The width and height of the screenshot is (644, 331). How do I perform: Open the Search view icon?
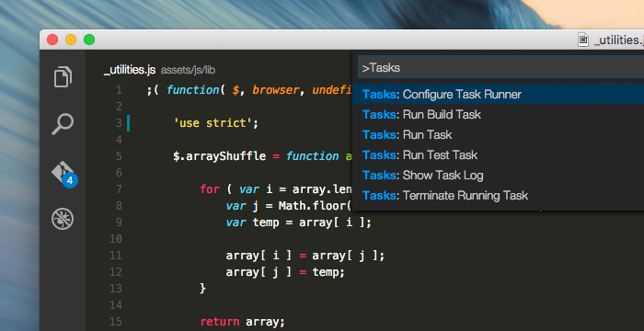(63, 123)
